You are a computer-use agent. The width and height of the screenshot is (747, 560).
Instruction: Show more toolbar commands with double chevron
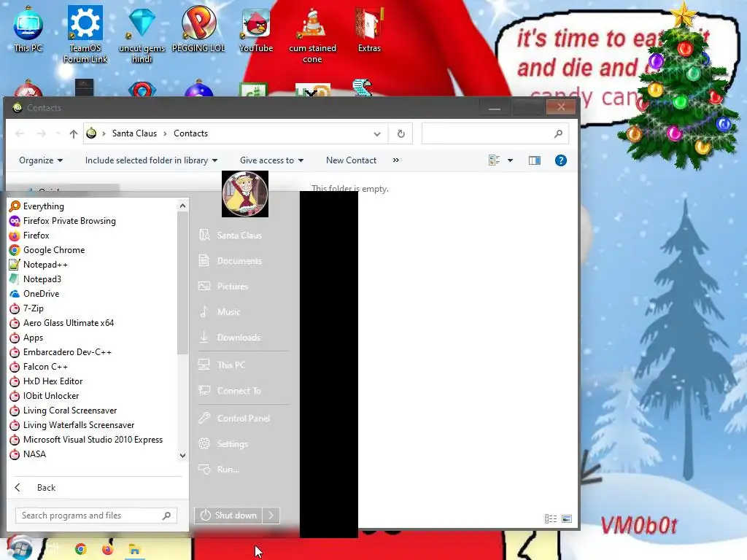(x=396, y=160)
